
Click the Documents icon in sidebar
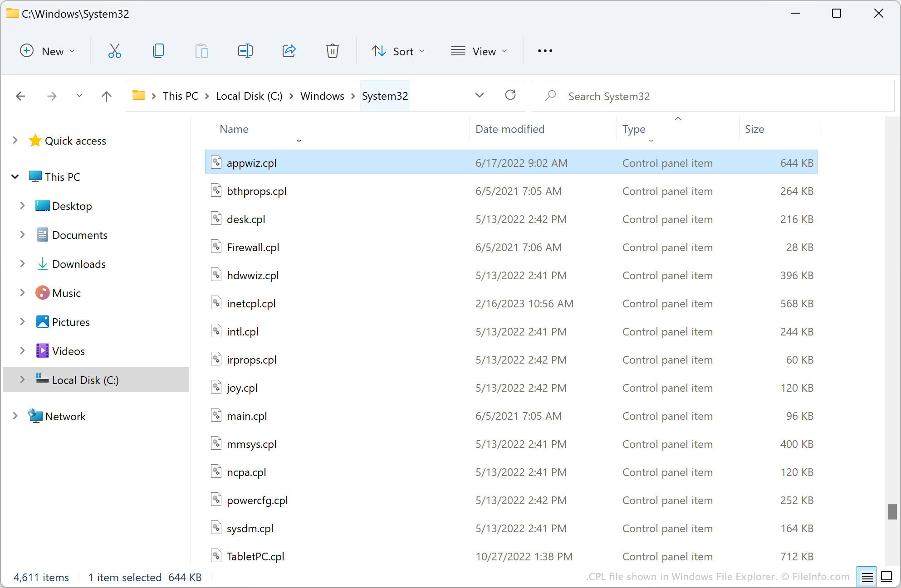pos(43,235)
